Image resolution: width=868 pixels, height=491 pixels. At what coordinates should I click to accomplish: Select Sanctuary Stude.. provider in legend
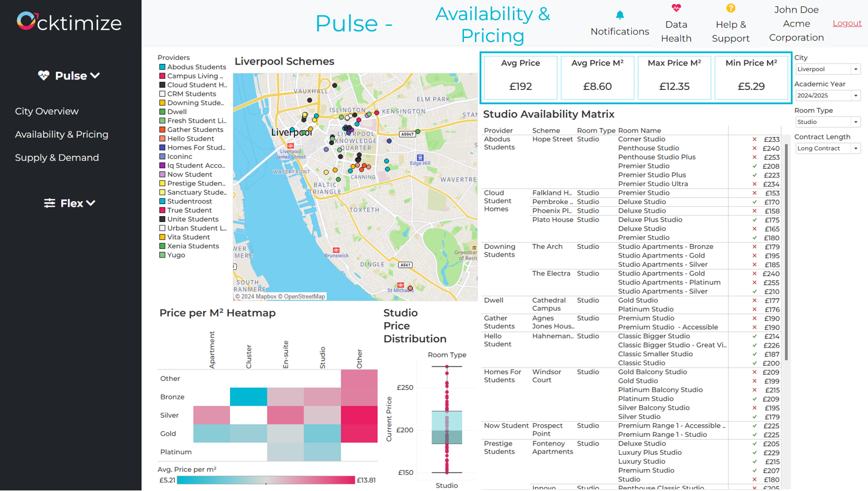193,192
